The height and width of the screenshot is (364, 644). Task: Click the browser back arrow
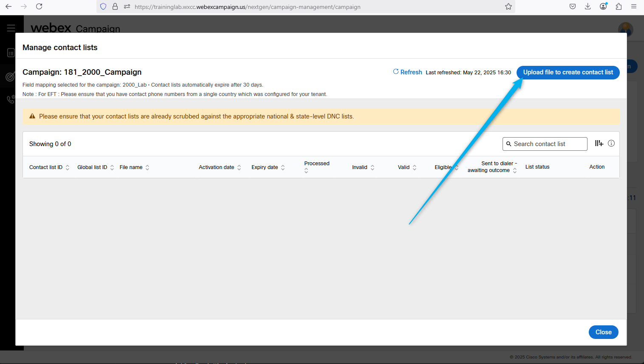click(8, 6)
